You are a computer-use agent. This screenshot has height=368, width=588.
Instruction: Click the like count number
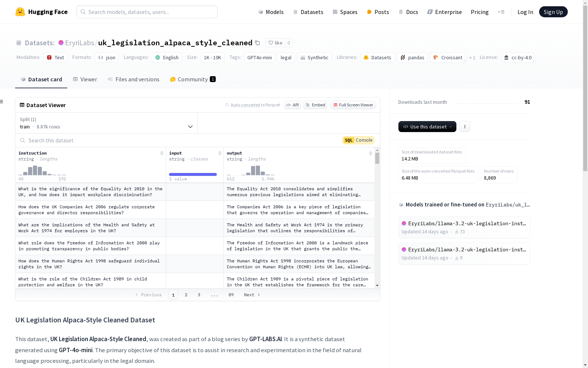click(x=289, y=43)
